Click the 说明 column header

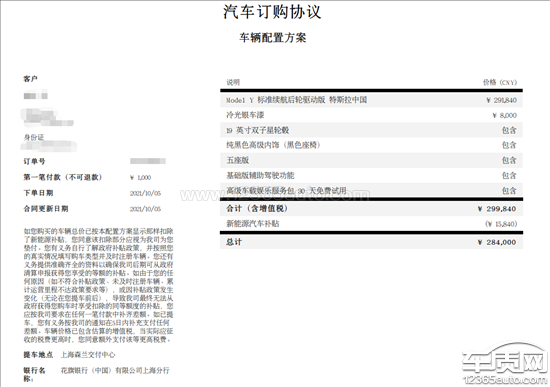click(233, 82)
